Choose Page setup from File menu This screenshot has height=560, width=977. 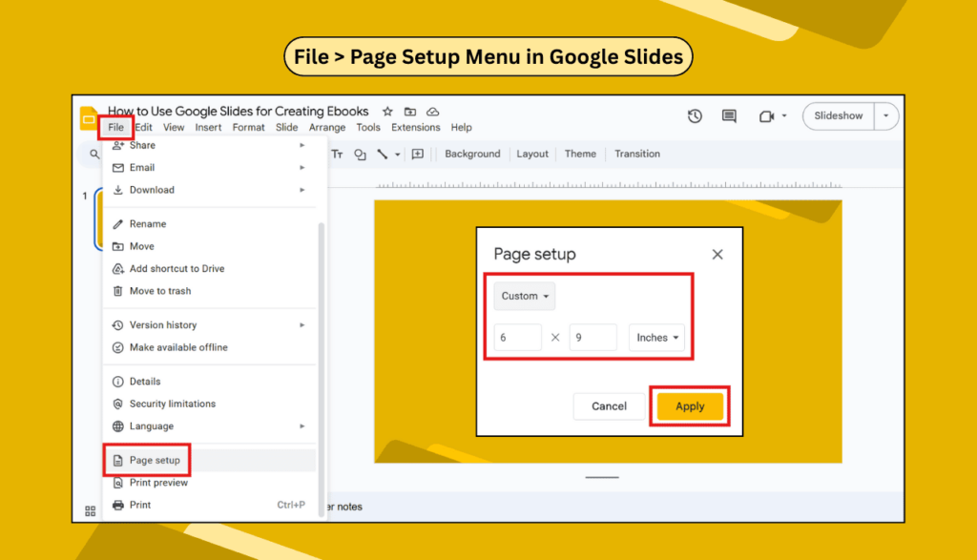tap(155, 461)
